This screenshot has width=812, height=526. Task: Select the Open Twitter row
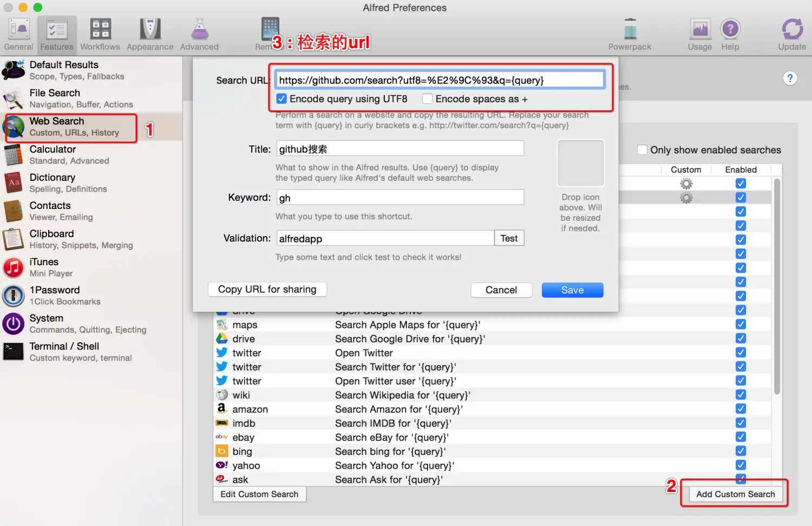click(492, 353)
